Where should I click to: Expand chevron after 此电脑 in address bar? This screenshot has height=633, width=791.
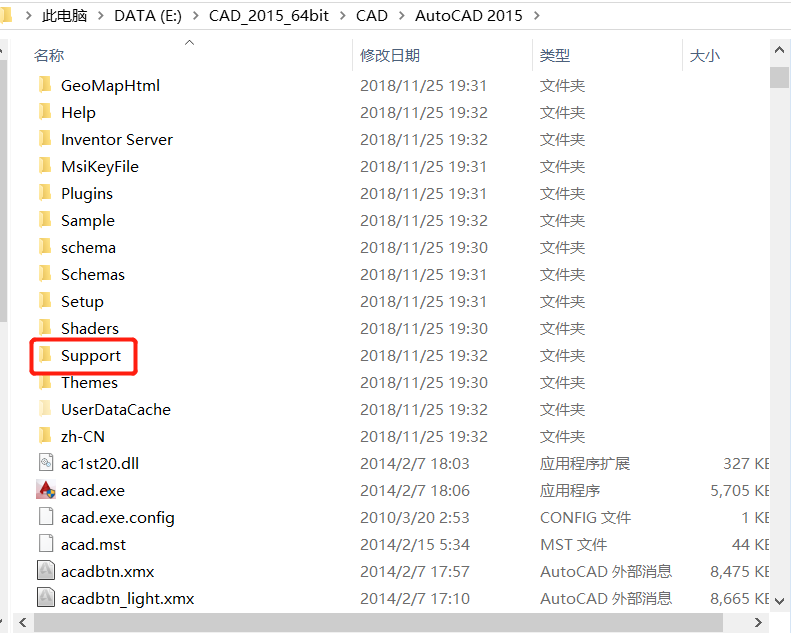[101, 16]
